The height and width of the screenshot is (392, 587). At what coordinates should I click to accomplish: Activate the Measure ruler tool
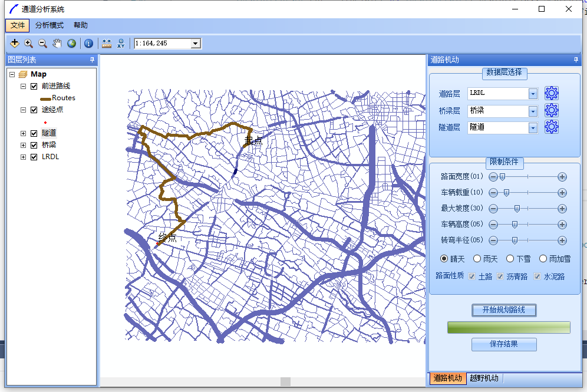click(x=107, y=43)
